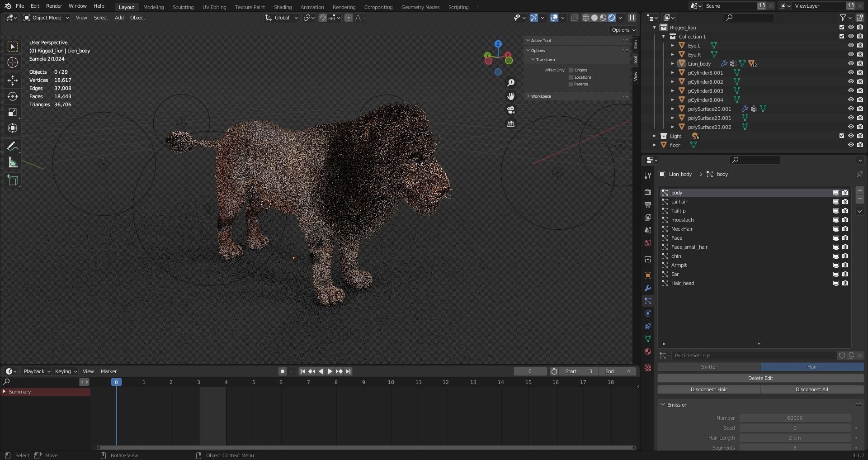Click the Hair Length value field

795,438
